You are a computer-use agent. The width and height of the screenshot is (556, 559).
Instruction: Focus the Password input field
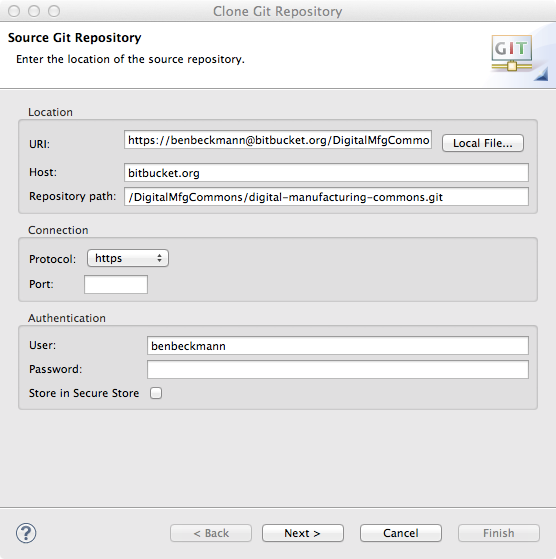tap(338, 369)
